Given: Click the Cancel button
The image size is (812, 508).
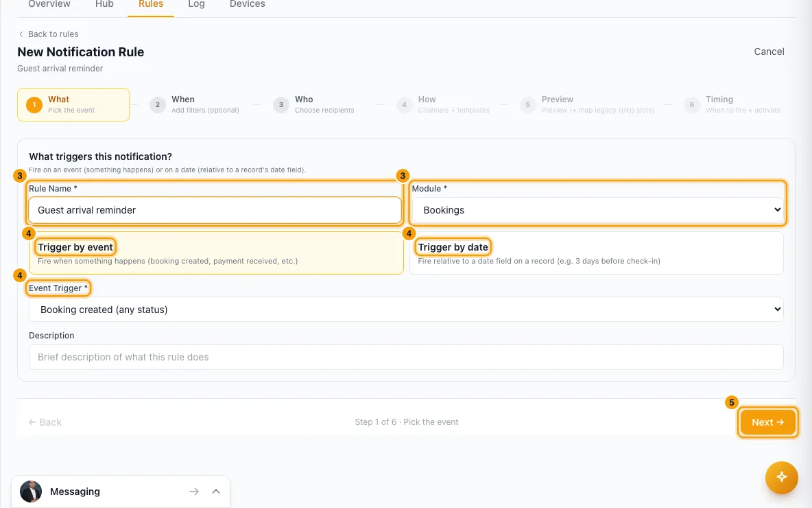Looking at the screenshot, I should (769, 51).
